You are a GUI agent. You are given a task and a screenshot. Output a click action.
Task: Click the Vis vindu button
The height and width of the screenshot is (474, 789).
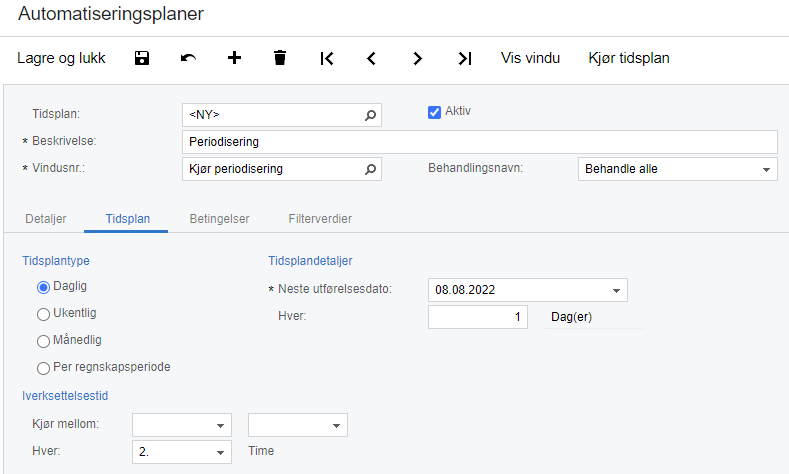click(x=530, y=58)
